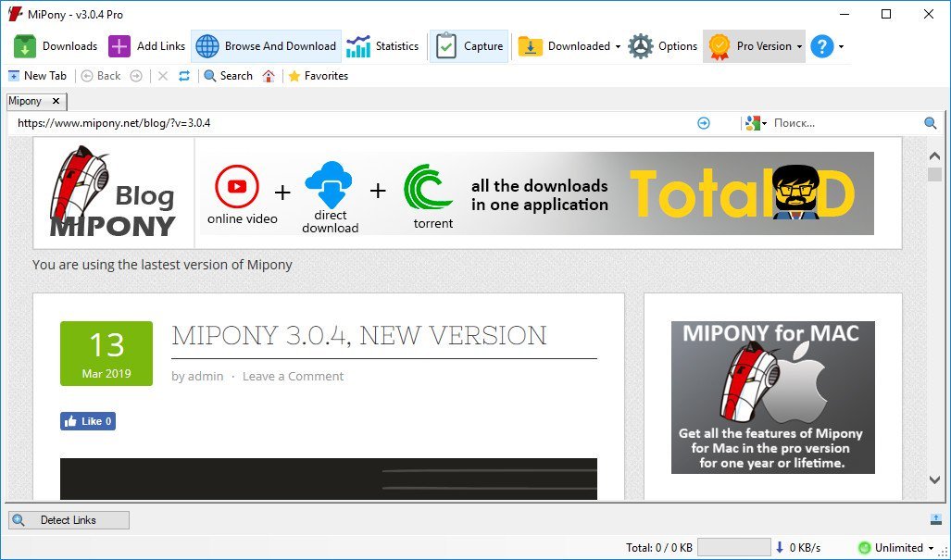Select the Mipony browser tab
This screenshot has height=560, width=951.
26,101
